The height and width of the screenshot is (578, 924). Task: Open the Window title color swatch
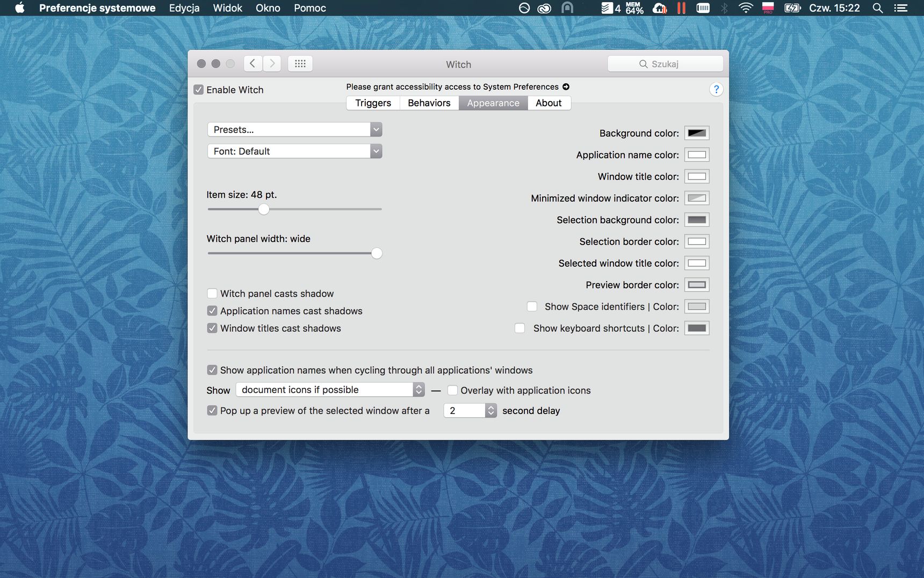coord(697,176)
